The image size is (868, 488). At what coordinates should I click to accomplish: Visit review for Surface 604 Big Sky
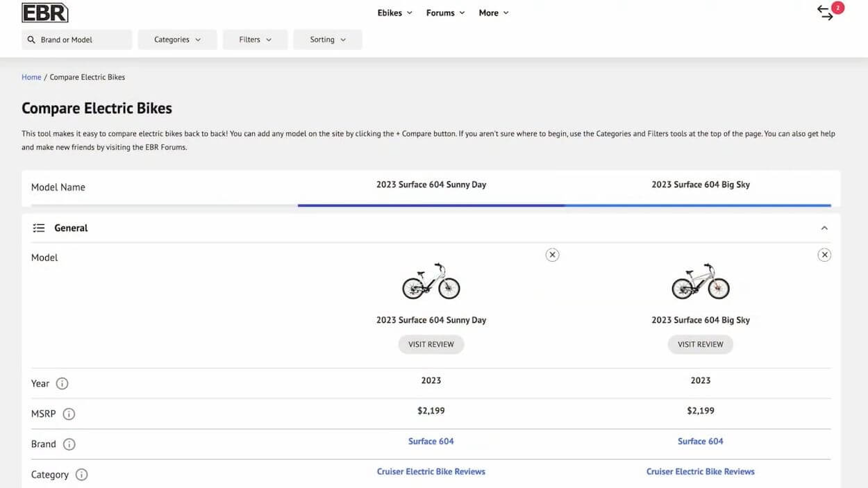point(701,344)
